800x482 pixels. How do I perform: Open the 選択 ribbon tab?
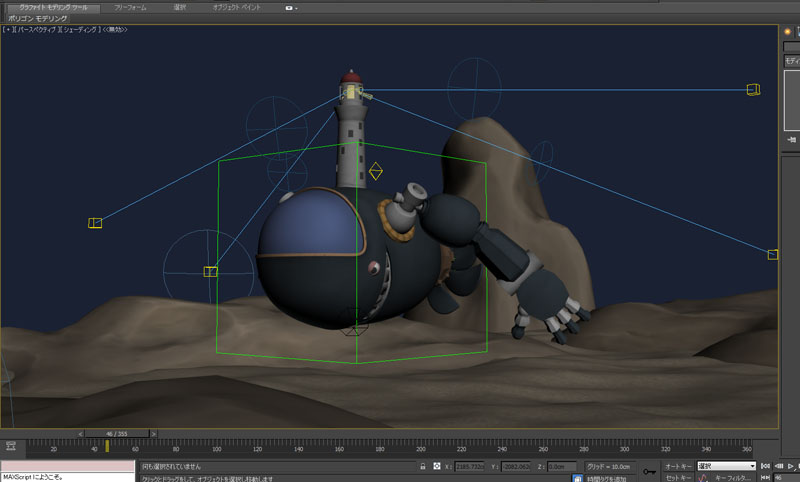point(180,8)
